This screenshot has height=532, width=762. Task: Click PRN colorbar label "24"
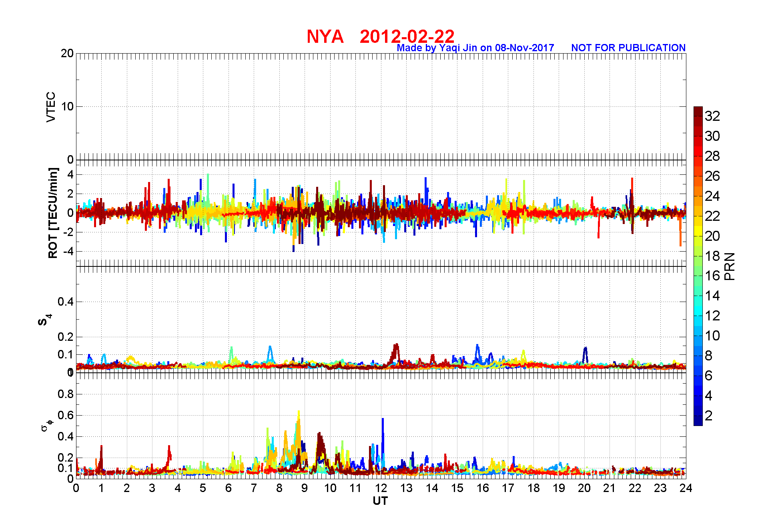click(x=712, y=196)
